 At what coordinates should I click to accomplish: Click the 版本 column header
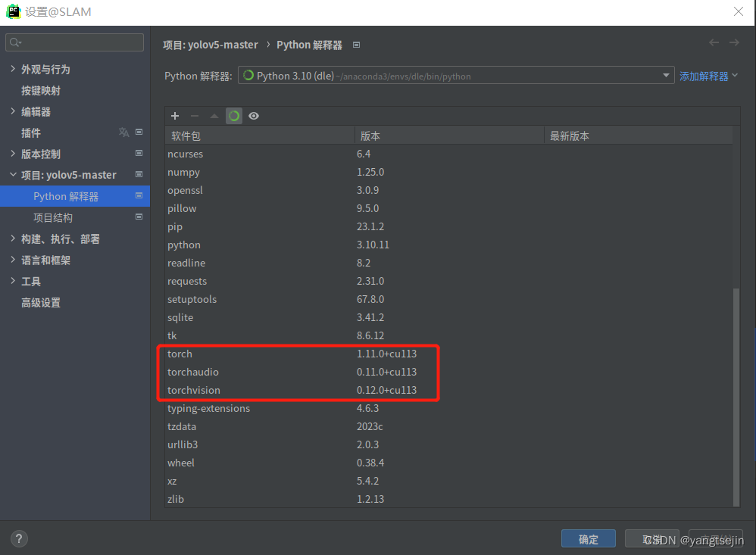click(449, 136)
